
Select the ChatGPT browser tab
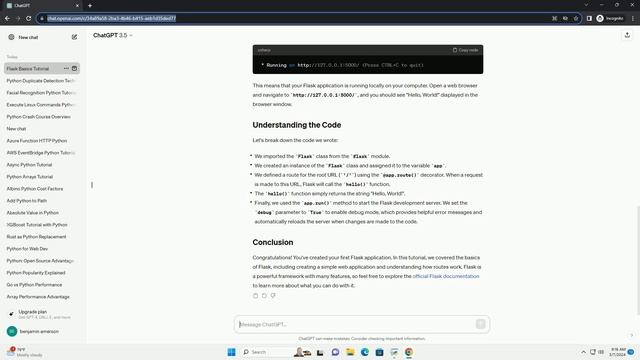43,6
